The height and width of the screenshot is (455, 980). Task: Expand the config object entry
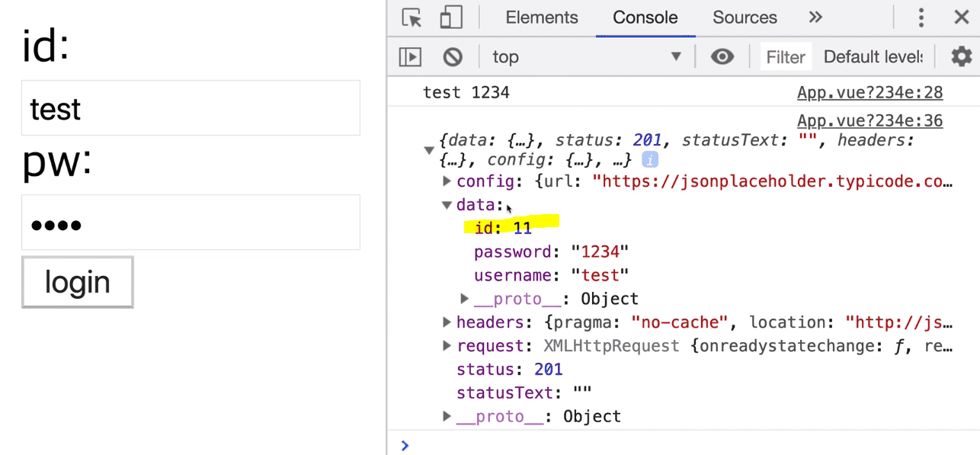pos(447,181)
